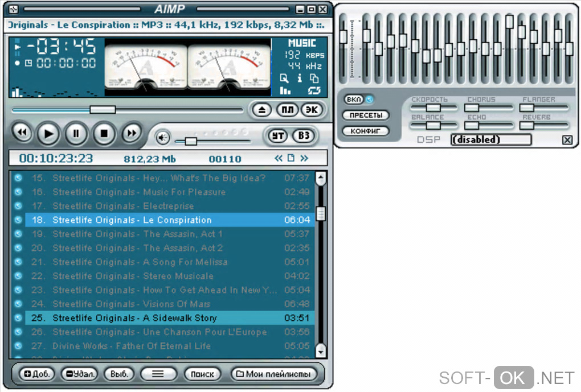
Task: Add files with the Доб. button
Action: [36, 374]
